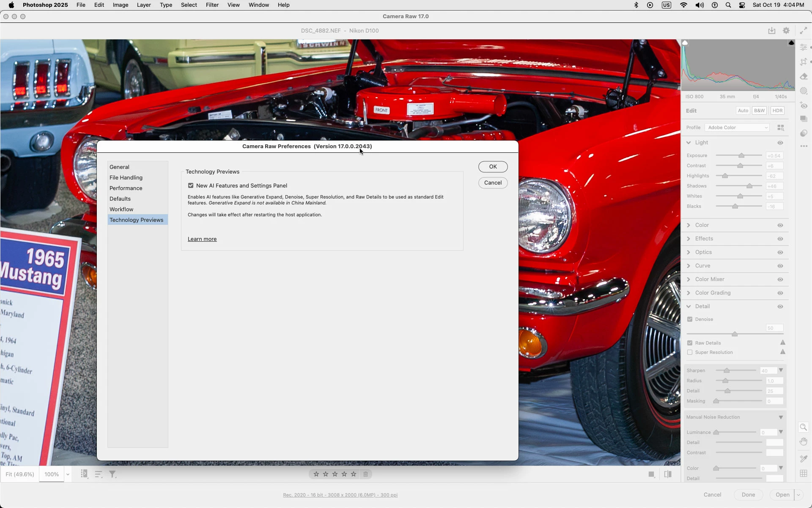Viewport: 812px width, 508px height.
Task: Enable the Super Resolution checkbox
Action: pyautogui.click(x=690, y=352)
